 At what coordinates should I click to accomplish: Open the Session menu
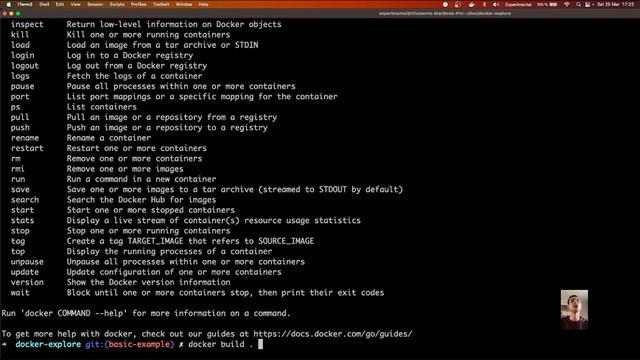(x=95, y=4)
